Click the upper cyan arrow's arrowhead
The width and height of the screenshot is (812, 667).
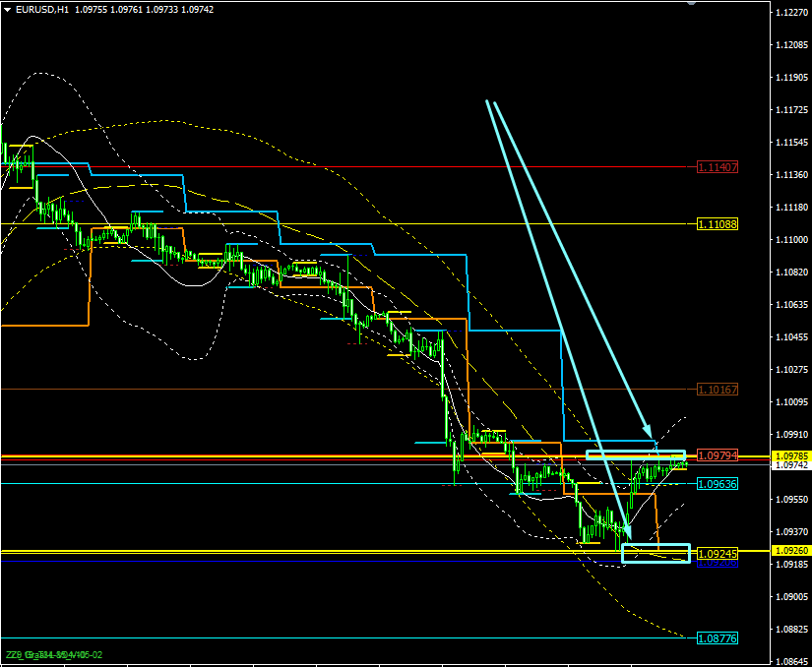(x=648, y=431)
